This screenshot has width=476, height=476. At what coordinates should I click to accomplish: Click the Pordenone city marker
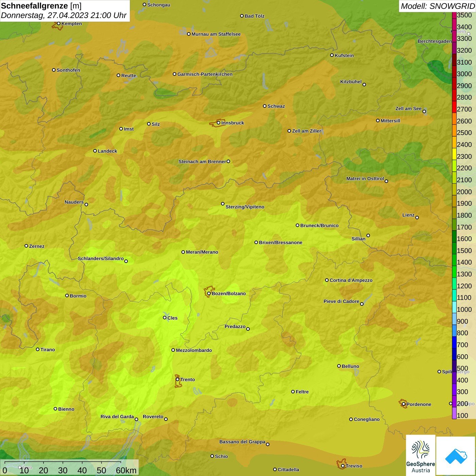[404, 404]
